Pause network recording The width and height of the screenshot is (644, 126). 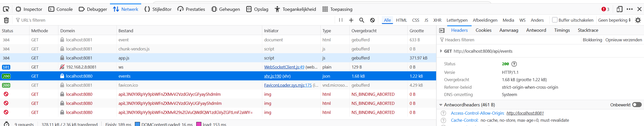tap(341, 20)
